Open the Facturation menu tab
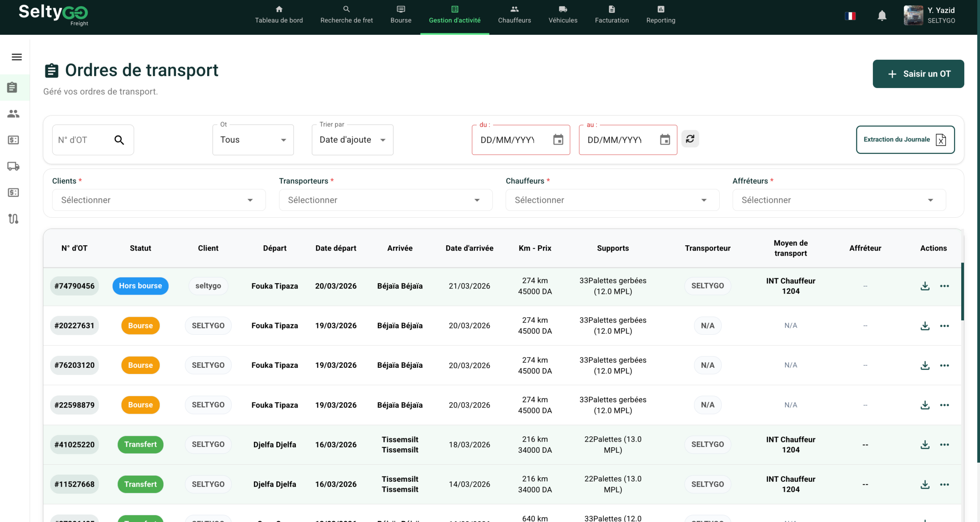The width and height of the screenshot is (980, 522). 611,15
